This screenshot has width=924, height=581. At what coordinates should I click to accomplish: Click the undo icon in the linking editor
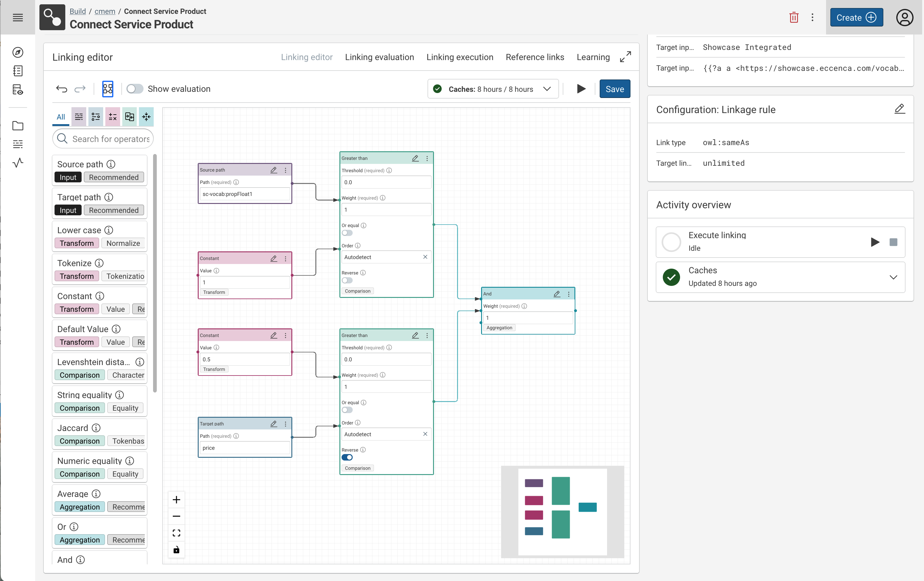click(x=61, y=89)
